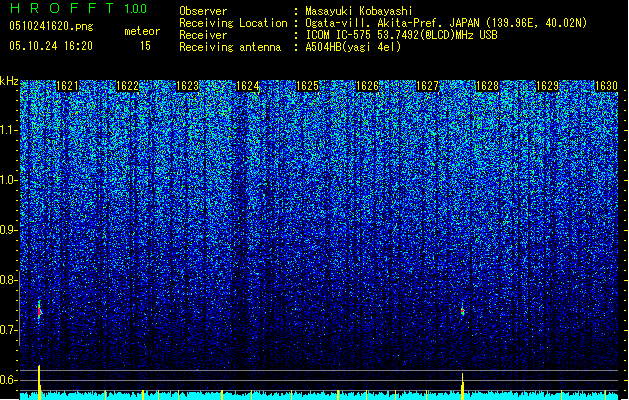This screenshot has width=629, height=400.
Task: Select the ICOM IC-575 53.7492 MHz USB text
Action: click(x=401, y=35)
